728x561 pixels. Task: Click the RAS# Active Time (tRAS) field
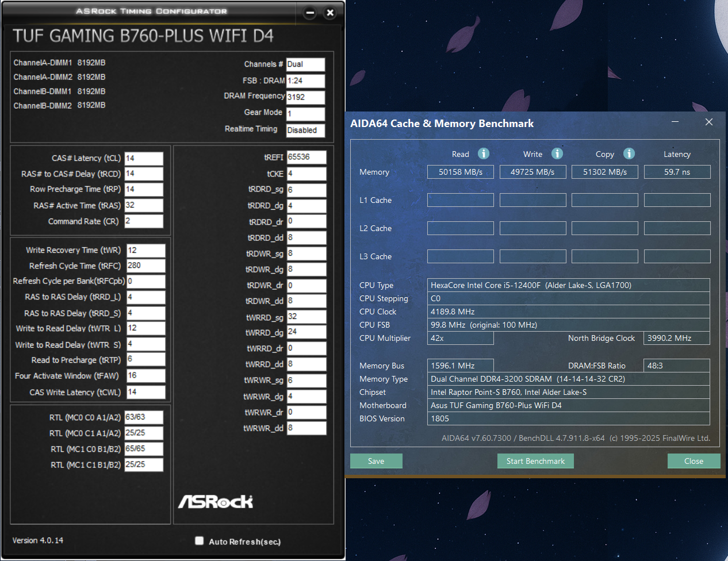click(144, 206)
